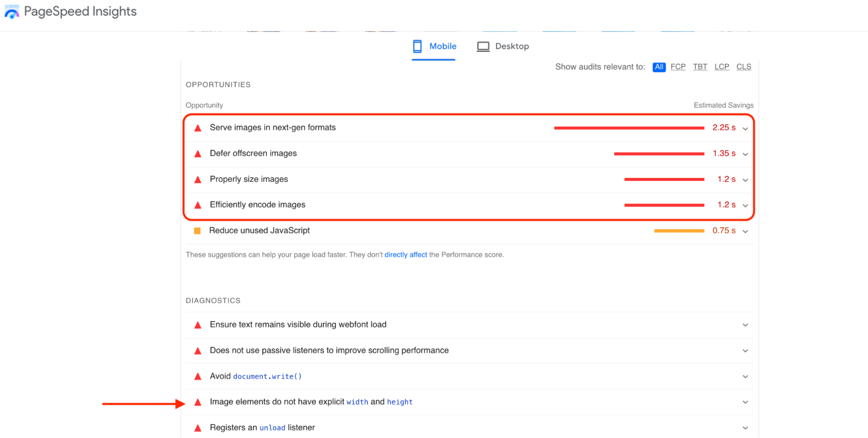Filter audits by FCP
The image size is (868, 438).
point(678,67)
